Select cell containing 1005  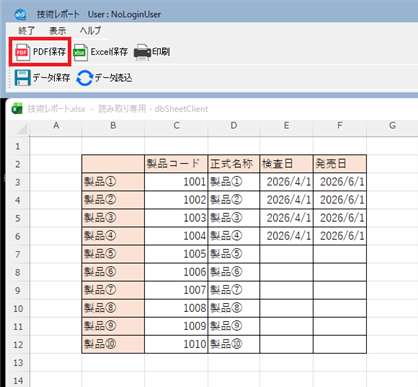tap(176, 254)
